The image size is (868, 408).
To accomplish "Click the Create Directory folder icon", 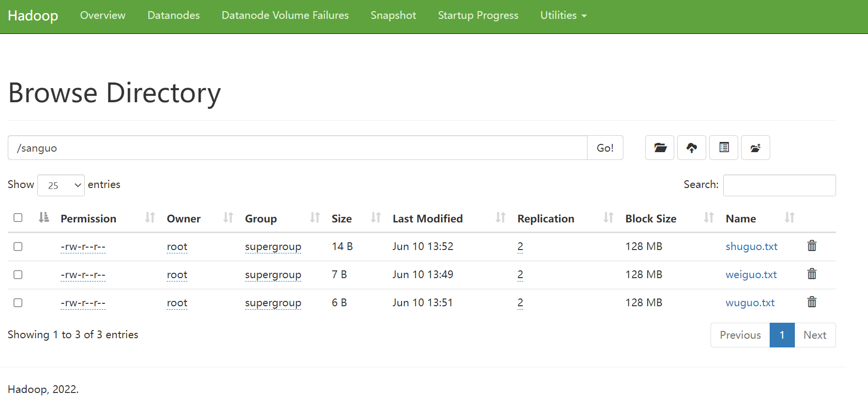I will 659,148.
